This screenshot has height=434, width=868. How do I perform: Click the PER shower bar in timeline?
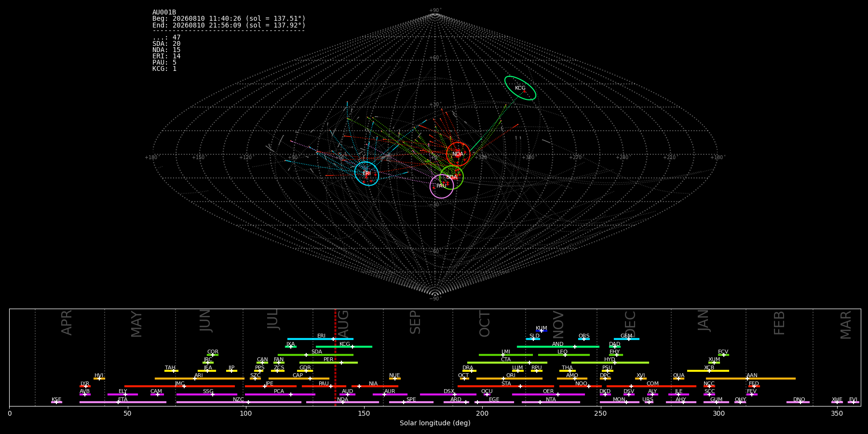328,363
